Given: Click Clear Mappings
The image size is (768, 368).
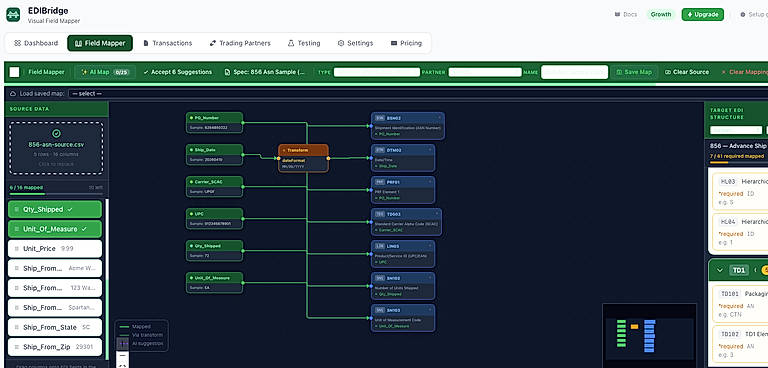Looking at the screenshot, I should point(744,72).
